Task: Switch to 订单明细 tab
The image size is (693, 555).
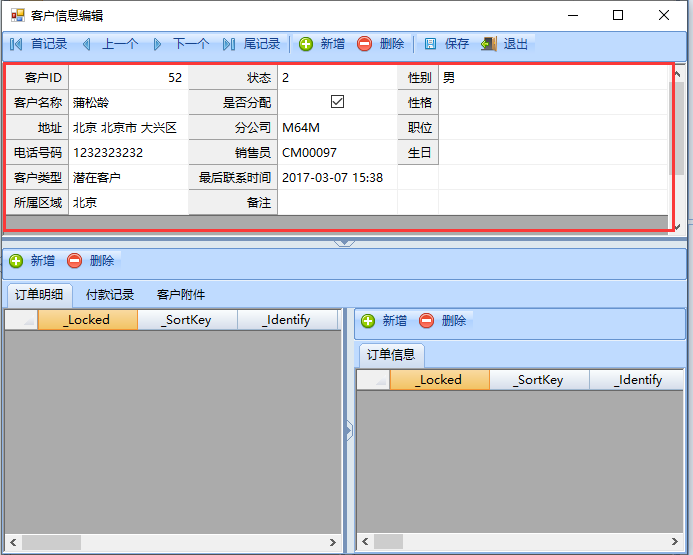Action: click(x=39, y=295)
